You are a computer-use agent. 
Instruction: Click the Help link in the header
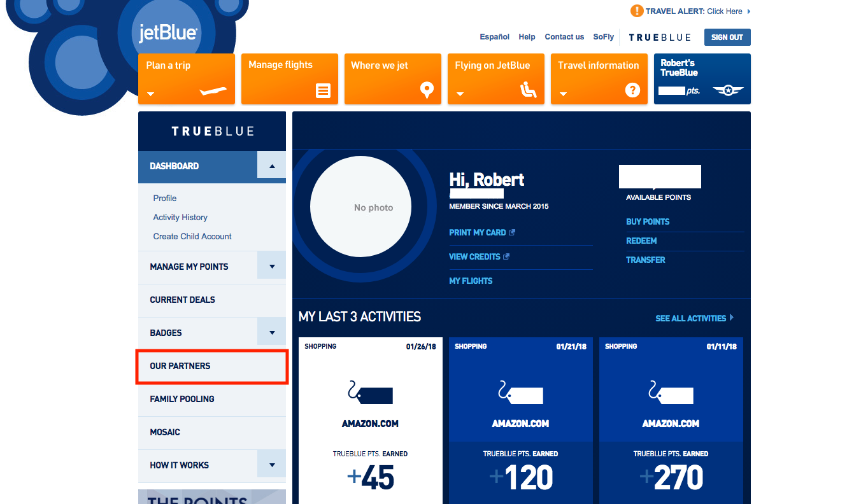527,37
